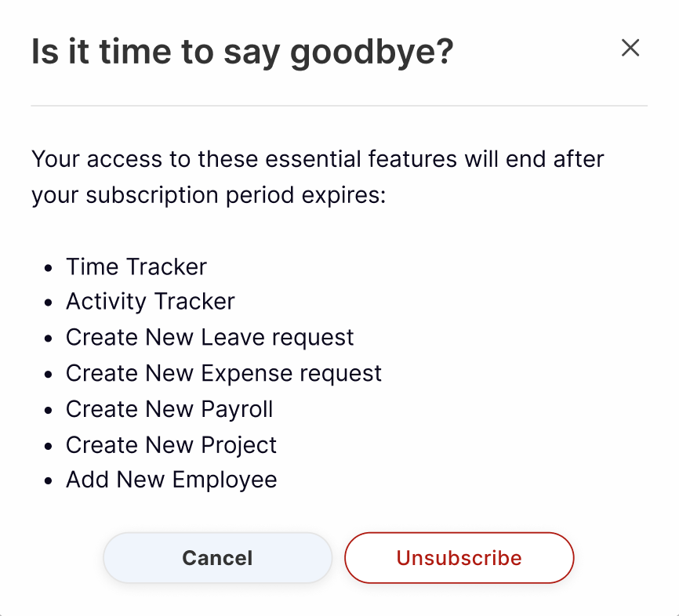Confirm with the red Unsubscribe button

(459, 558)
